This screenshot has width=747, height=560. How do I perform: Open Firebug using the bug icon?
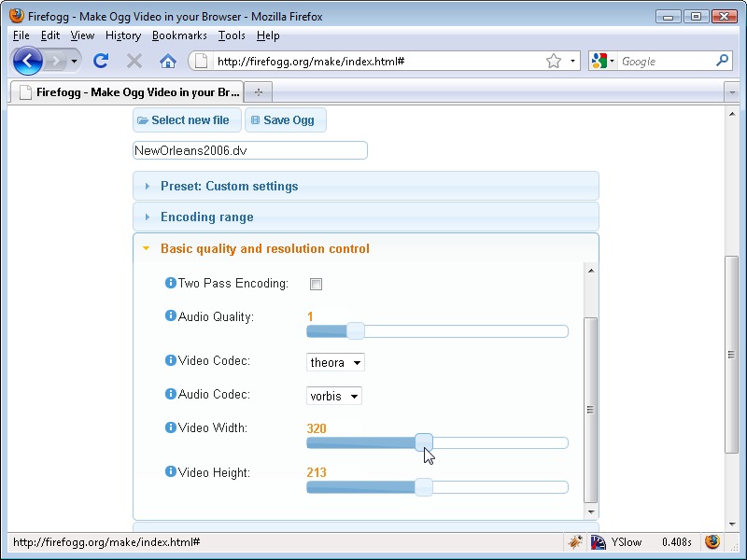(575, 541)
